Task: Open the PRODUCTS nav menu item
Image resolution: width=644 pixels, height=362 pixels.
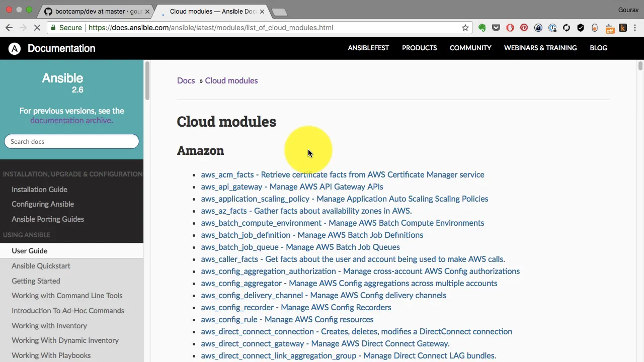Action: pos(419,48)
